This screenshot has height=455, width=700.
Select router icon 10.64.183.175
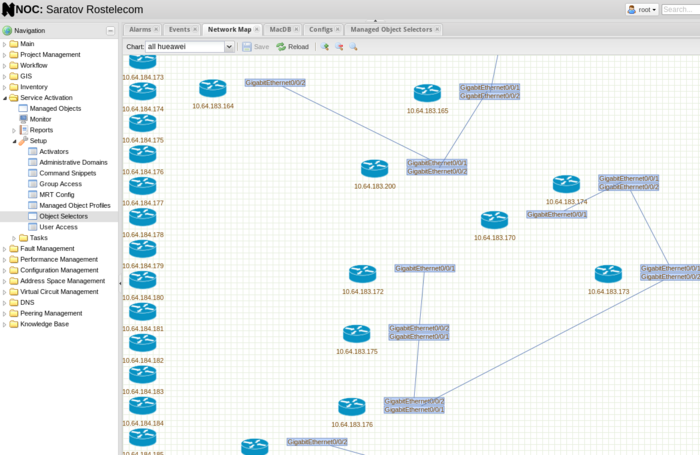[x=356, y=334]
